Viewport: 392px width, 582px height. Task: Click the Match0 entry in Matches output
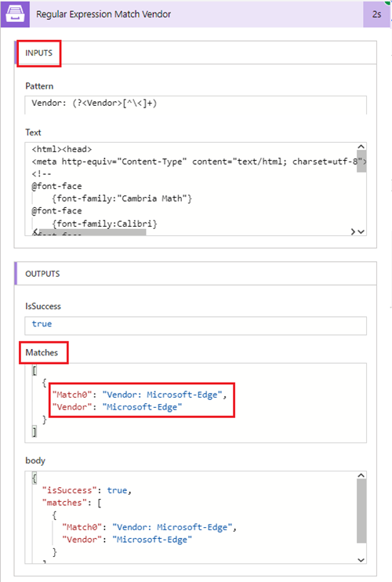tap(139, 395)
